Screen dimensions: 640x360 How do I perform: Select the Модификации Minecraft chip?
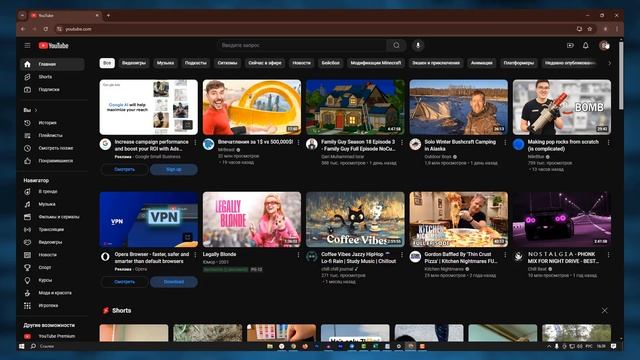(376, 63)
